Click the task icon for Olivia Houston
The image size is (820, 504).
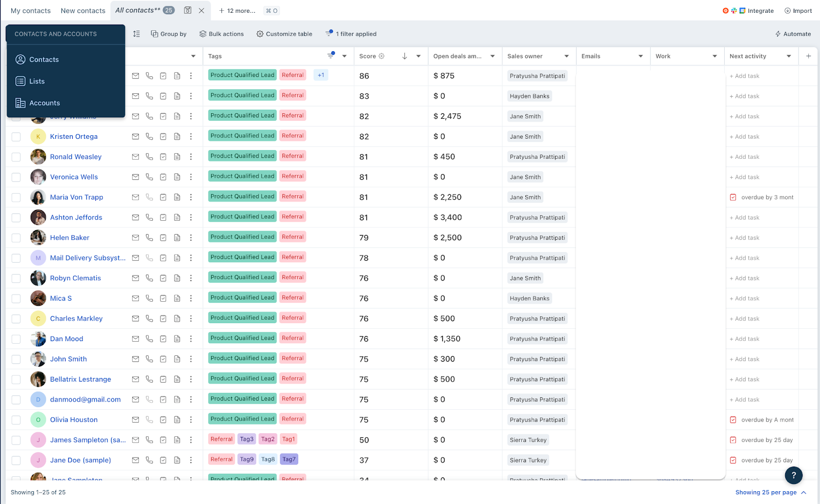163,419
